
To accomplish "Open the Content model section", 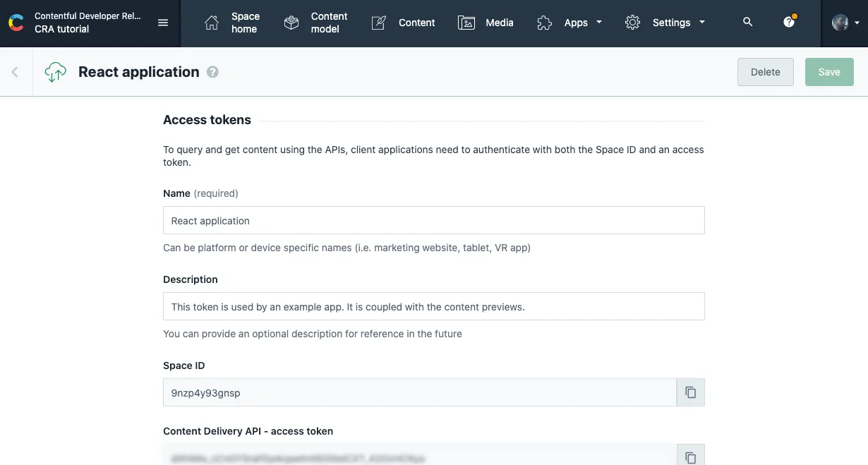I will [x=315, y=23].
